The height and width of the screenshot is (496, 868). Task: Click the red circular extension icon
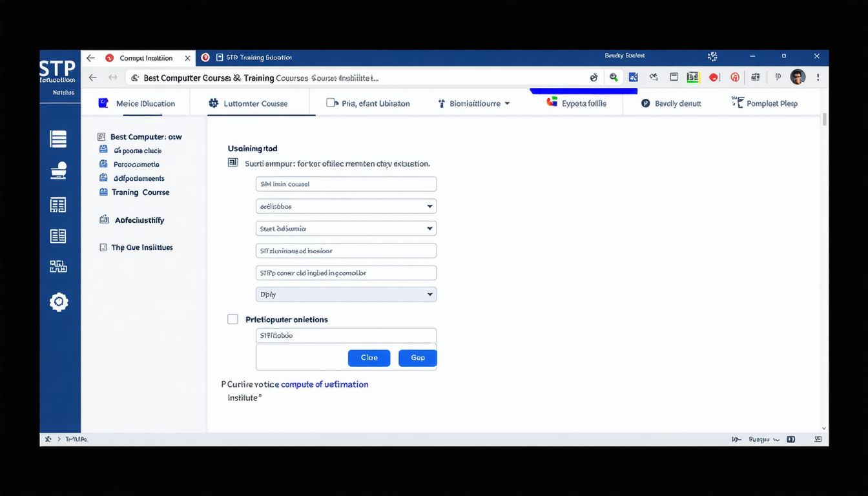coord(714,77)
